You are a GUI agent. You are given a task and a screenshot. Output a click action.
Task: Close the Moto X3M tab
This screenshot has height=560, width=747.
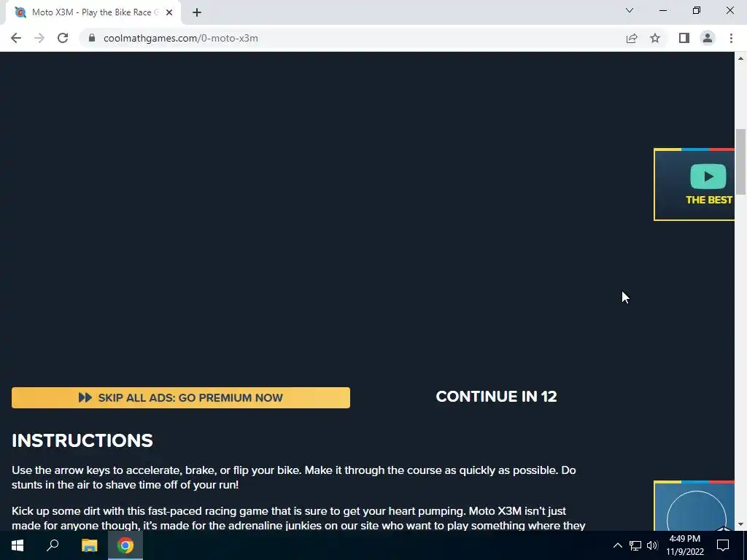click(x=169, y=12)
